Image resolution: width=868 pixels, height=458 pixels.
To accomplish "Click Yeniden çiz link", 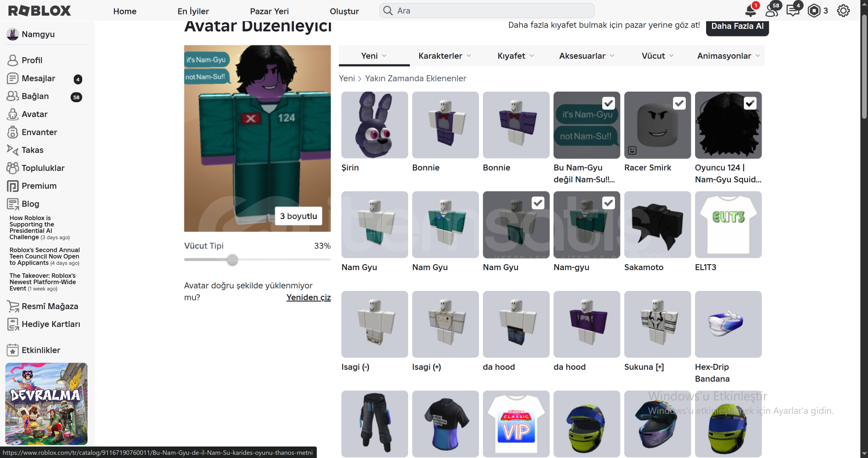I will pyautogui.click(x=309, y=297).
